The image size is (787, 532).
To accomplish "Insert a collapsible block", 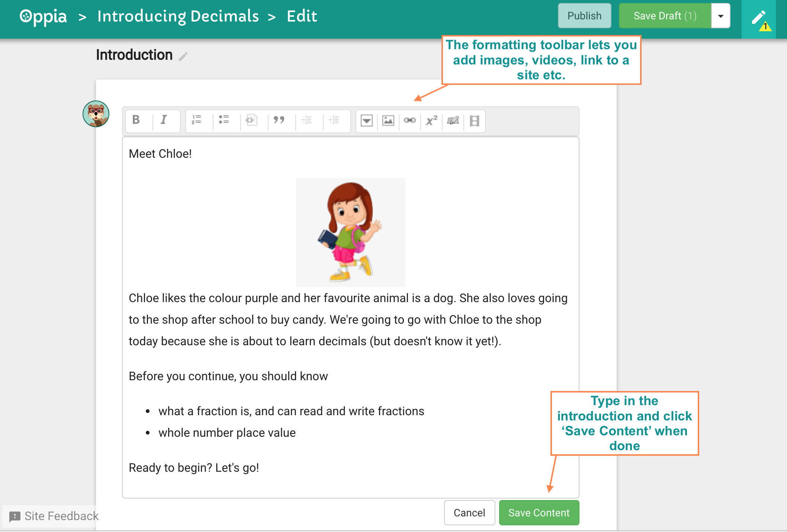I will [x=367, y=121].
